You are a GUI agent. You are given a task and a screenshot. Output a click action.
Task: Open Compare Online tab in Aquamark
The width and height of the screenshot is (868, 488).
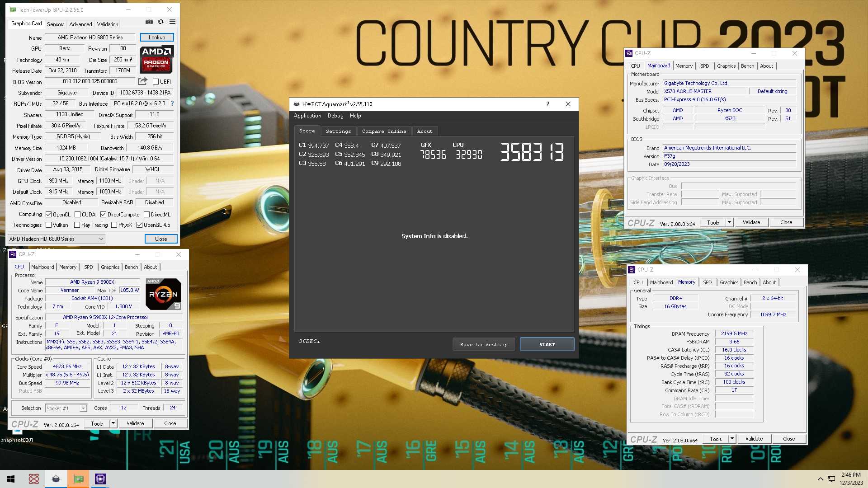pyautogui.click(x=384, y=131)
